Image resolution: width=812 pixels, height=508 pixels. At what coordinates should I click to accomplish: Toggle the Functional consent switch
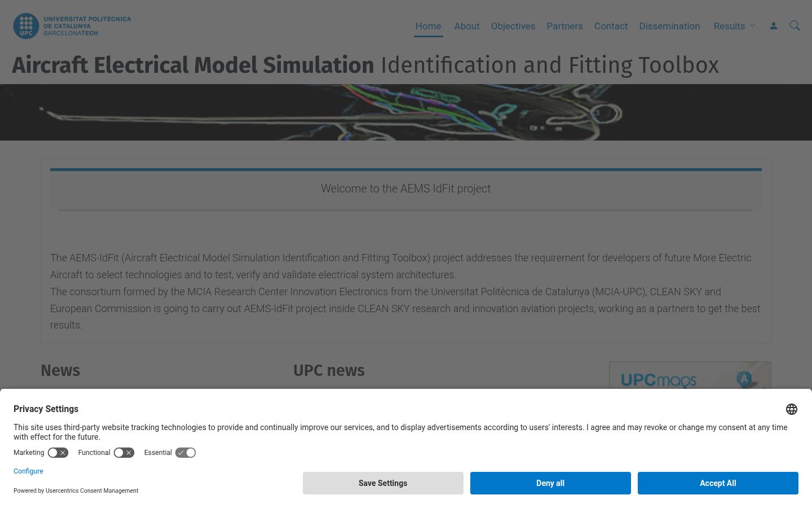[x=124, y=453]
